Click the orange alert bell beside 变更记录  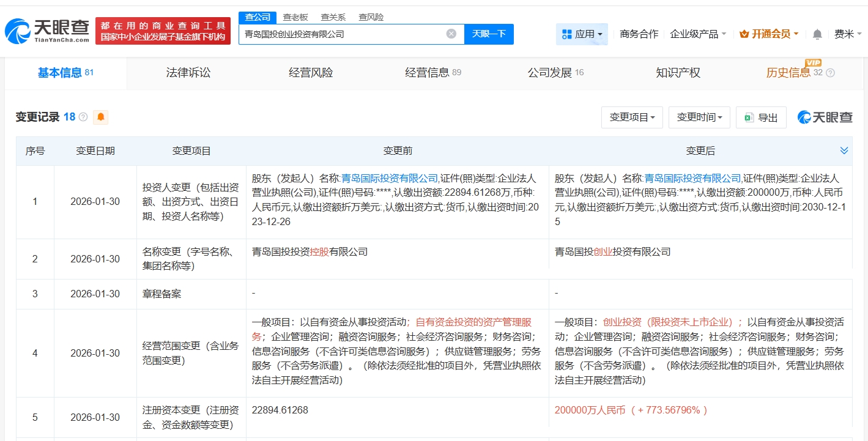(x=100, y=117)
